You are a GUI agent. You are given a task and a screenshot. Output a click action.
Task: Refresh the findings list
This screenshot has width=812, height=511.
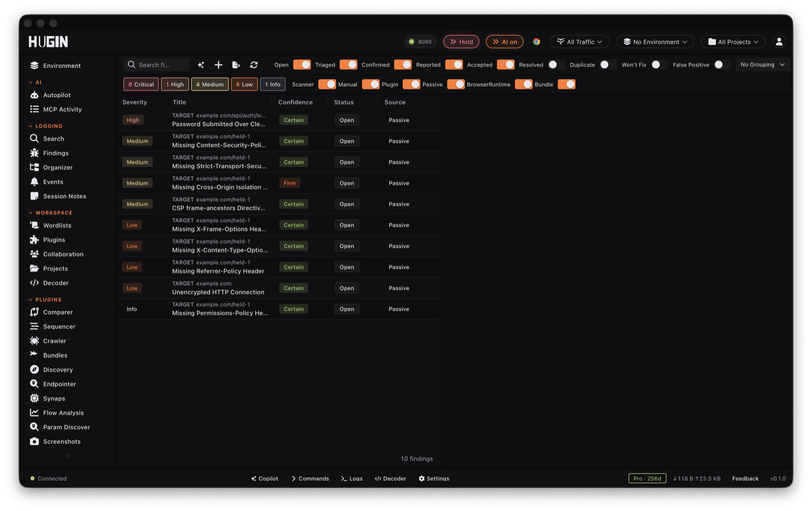pos(254,65)
